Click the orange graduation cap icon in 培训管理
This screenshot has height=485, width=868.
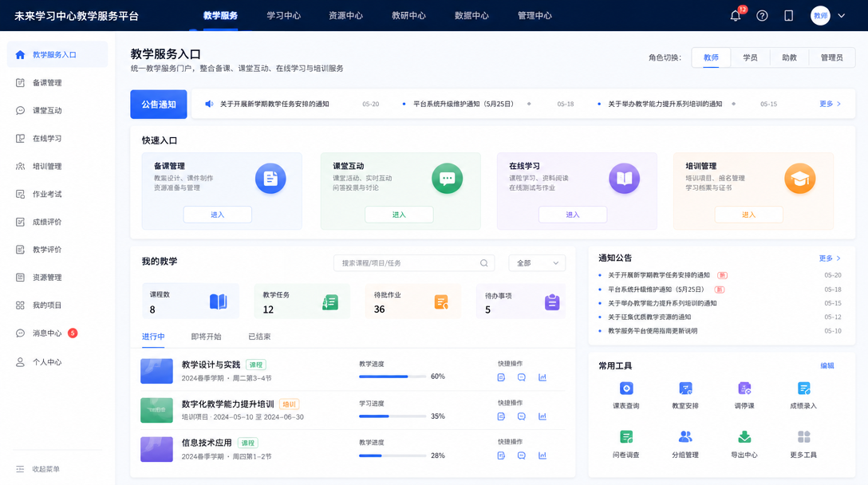click(x=800, y=178)
